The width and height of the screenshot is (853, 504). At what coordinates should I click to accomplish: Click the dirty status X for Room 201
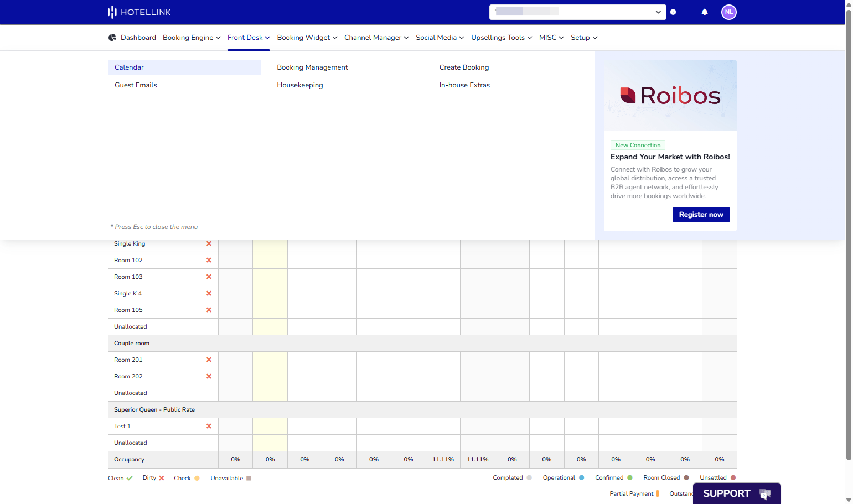coord(209,360)
